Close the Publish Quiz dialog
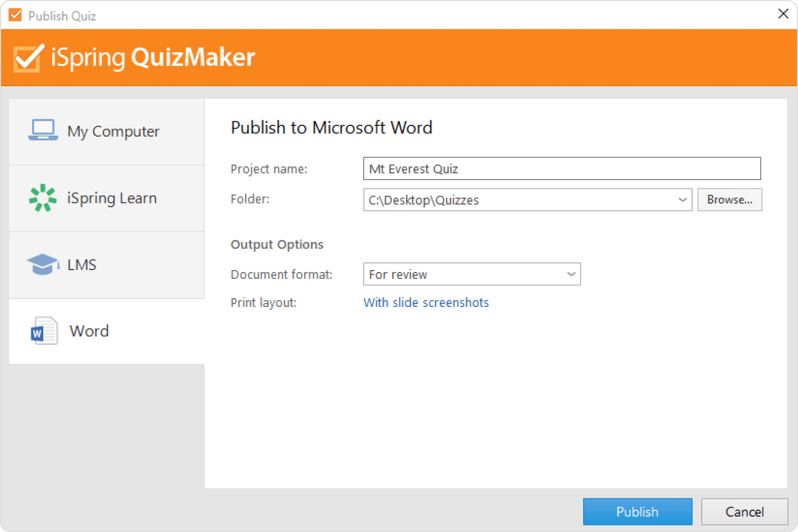Image resolution: width=798 pixels, height=532 pixels. click(783, 14)
